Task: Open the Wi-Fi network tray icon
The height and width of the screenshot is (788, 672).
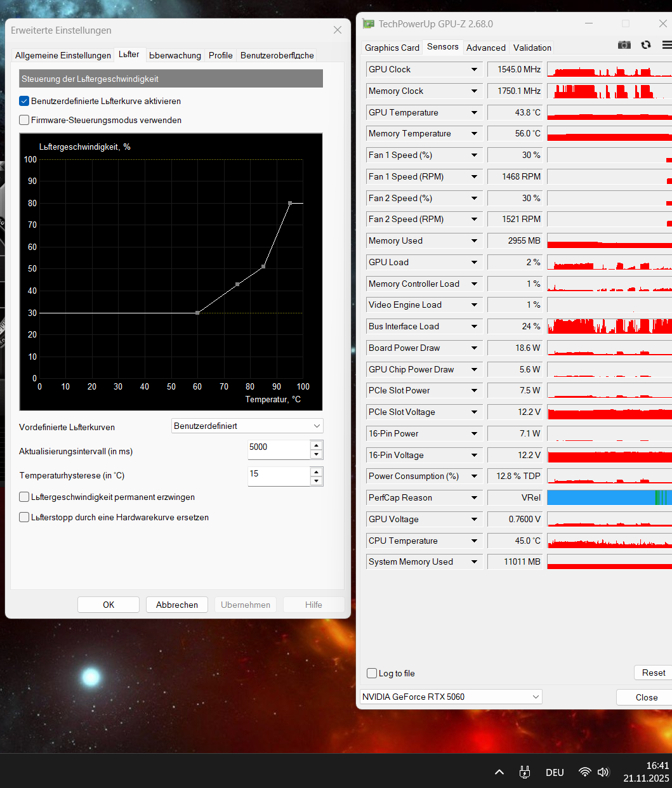Action: [584, 772]
